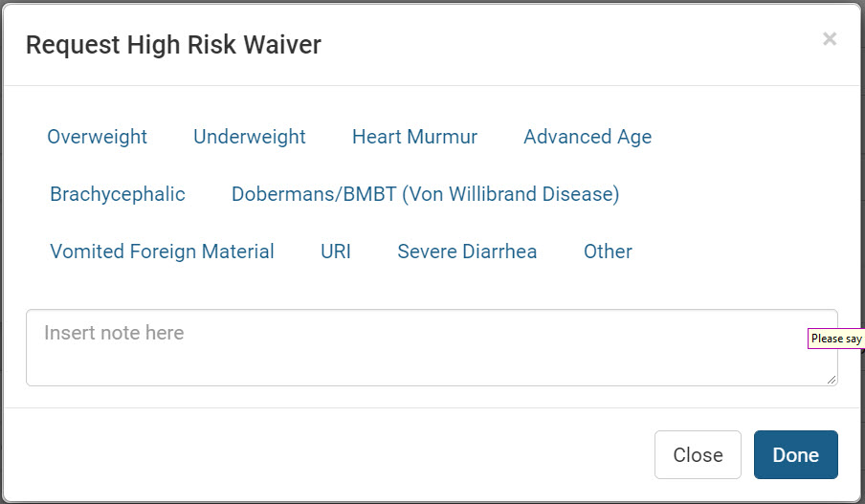The image size is (865, 504).
Task: Choose the Severe Diarrhea option
Action: coord(467,252)
